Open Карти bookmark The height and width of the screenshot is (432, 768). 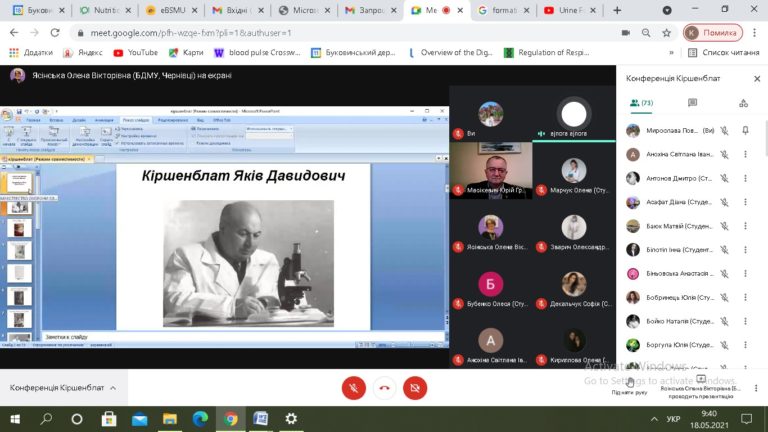[186, 52]
